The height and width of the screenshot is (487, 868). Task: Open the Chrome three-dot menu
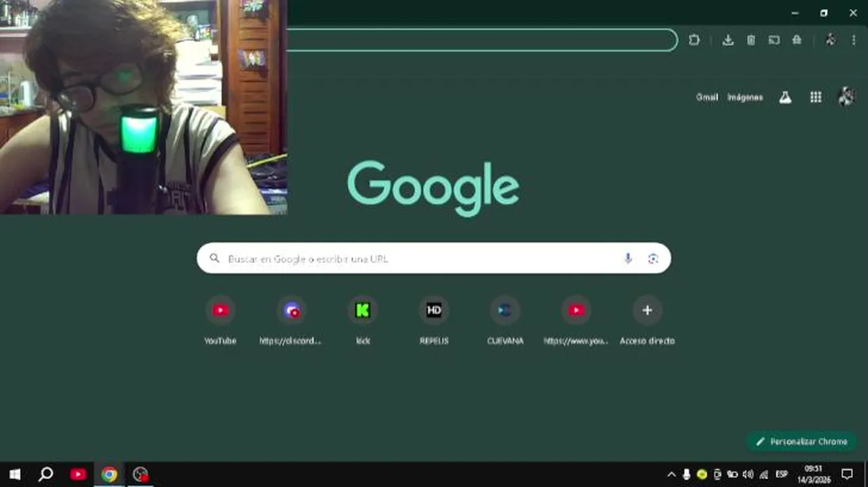tap(854, 40)
